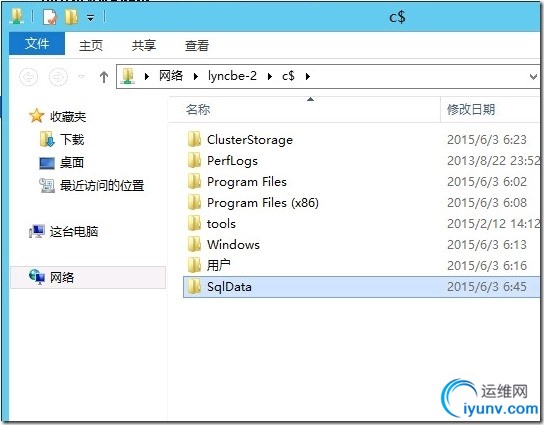Select the tools folder name
The image size is (544, 425).
221,224
